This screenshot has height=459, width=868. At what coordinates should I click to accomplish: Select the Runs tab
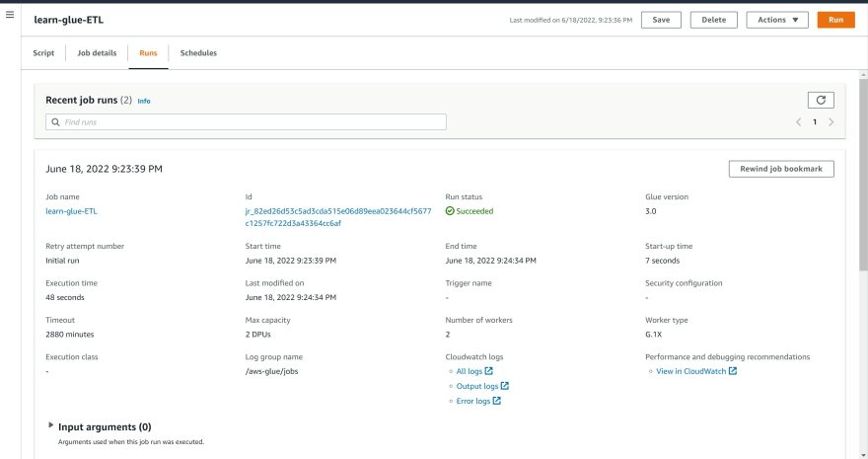point(148,53)
